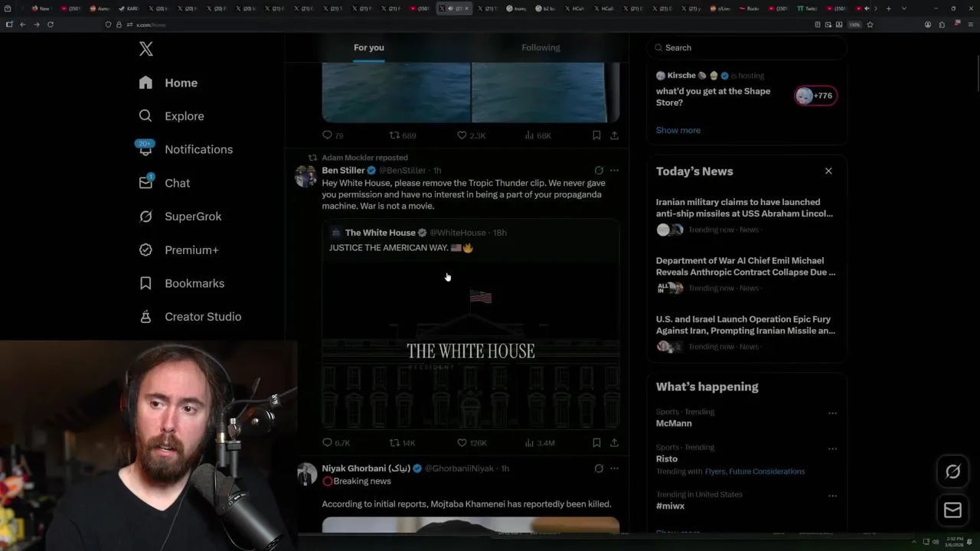Repost icon showing 689 reposts
Viewport: 980px width, 551px height.
395,135
